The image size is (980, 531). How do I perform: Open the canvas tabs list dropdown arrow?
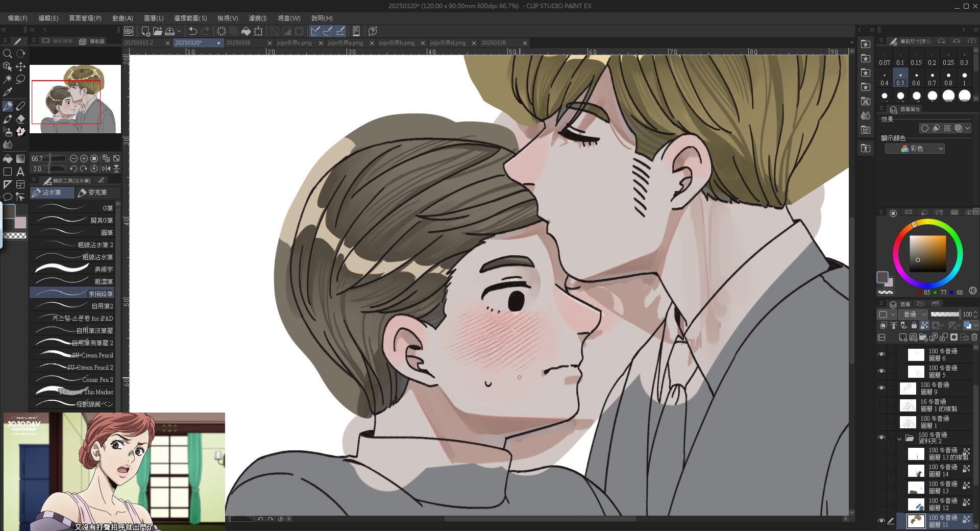pos(851,43)
